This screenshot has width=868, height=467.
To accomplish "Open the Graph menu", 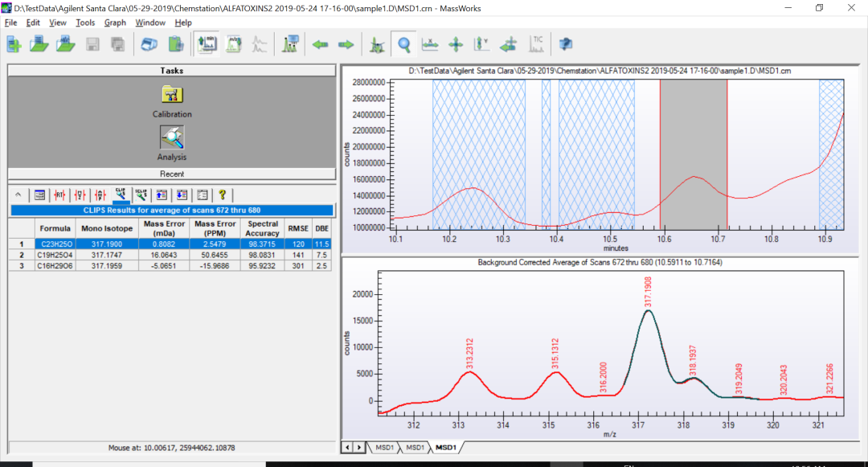I will [114, 23].
